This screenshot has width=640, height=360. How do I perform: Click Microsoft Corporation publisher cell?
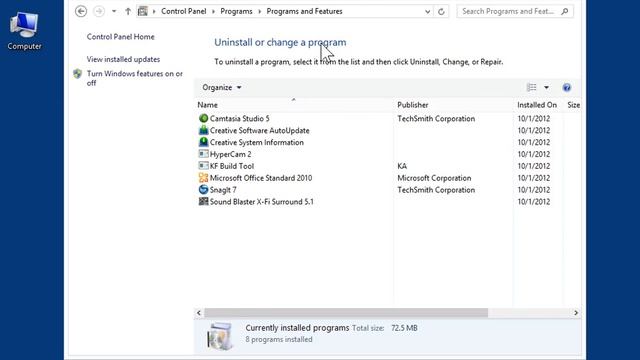click(x=434, y=178)
